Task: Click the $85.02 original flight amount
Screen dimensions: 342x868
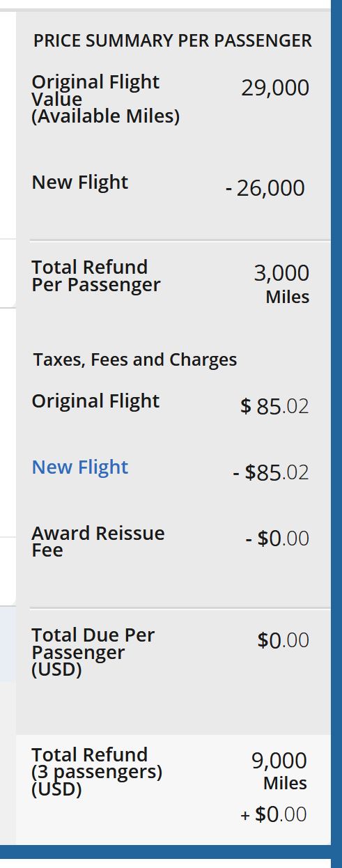Action: pos(274,406)
